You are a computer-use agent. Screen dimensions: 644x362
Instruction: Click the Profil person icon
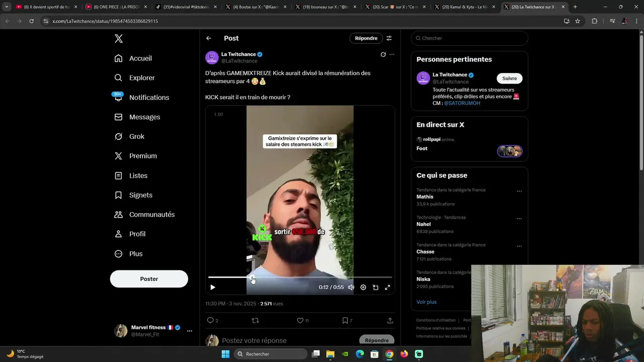pos(118,234)
